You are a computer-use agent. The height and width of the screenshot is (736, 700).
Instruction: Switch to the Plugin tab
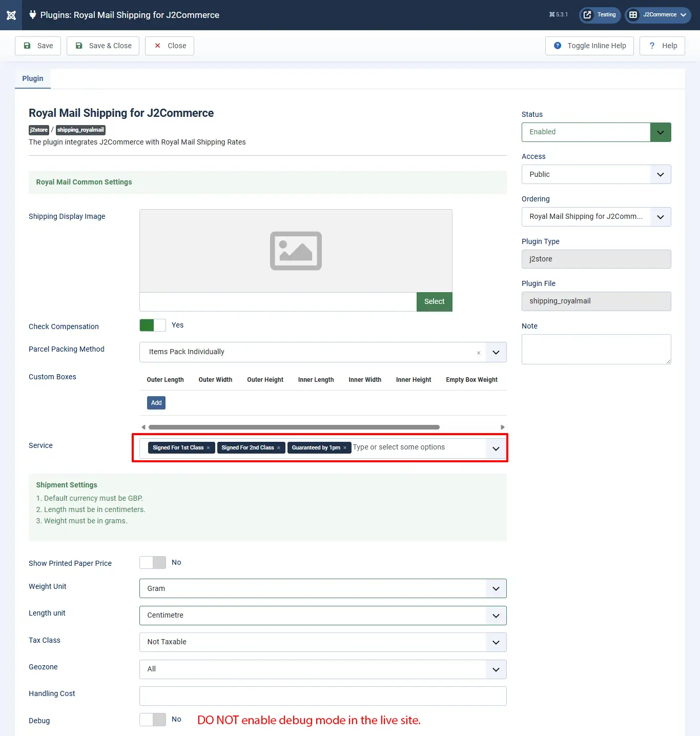click(33, 78)
